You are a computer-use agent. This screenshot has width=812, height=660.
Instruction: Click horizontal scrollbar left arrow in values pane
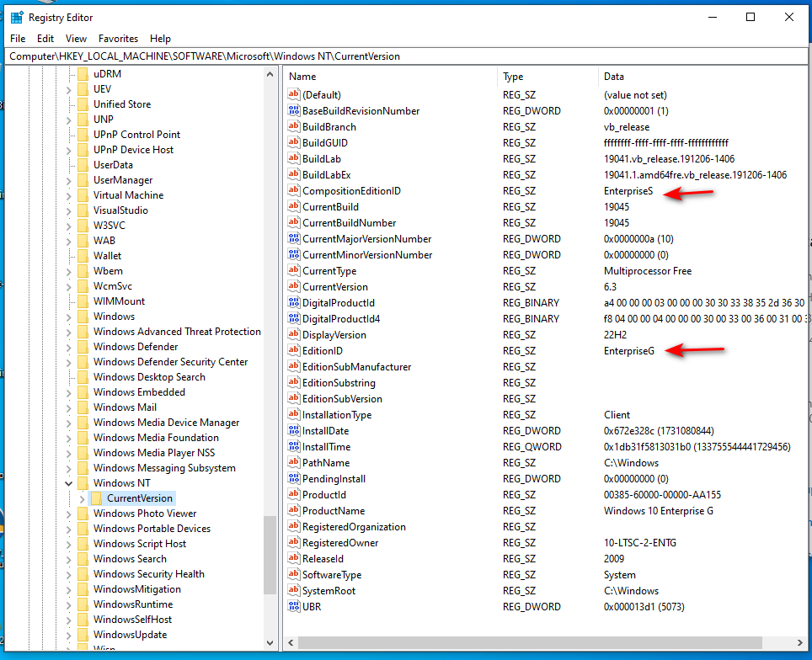click(291, 643)
